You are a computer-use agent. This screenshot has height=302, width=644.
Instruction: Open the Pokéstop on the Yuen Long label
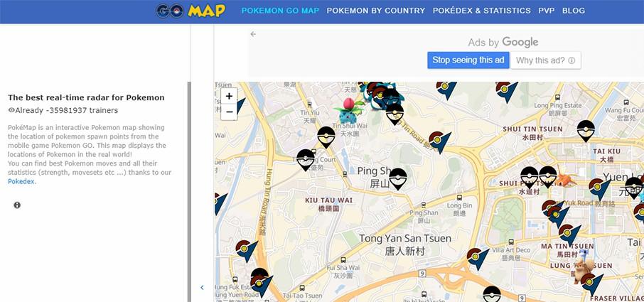click(634, 188)
